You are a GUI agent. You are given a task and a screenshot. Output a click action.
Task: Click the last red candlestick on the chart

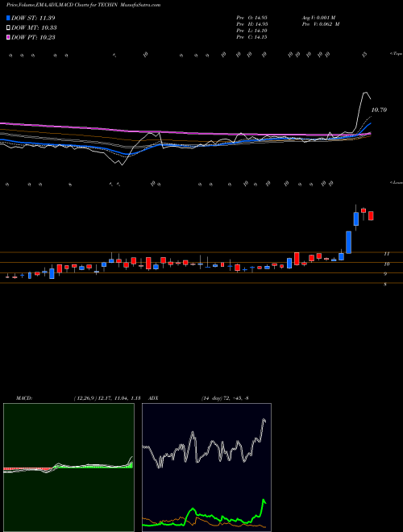371,216
